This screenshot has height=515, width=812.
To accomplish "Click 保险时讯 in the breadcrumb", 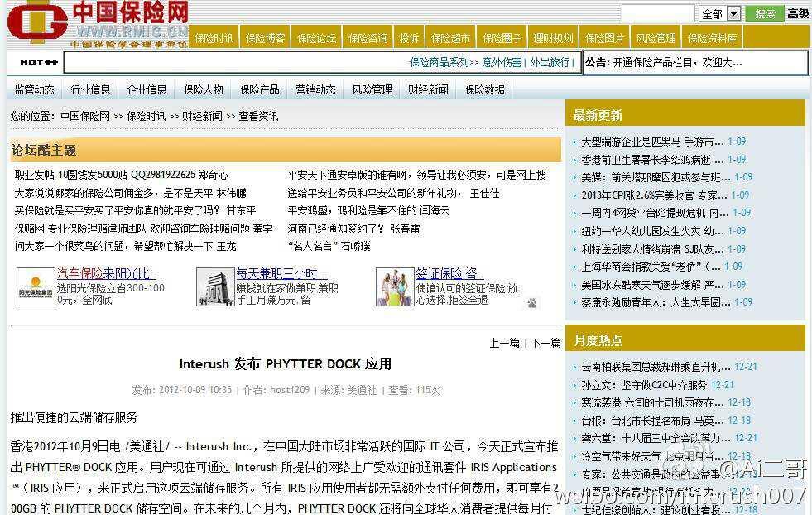I will click(x=147, y=116).
